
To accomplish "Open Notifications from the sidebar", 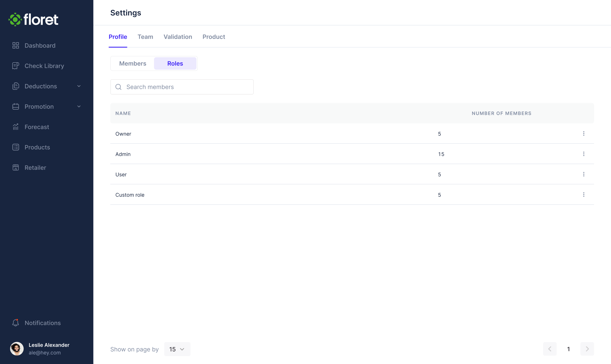I will tap(42, 323).
